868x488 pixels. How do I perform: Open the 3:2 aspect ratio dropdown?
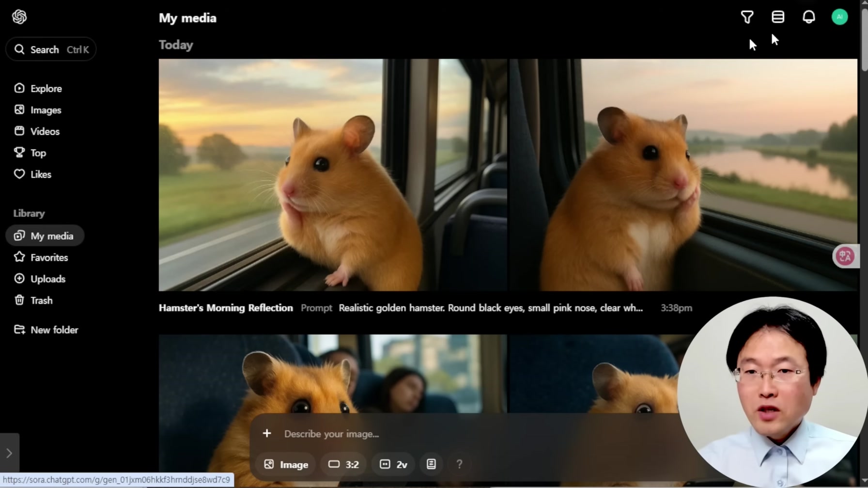tap(343, 464)
